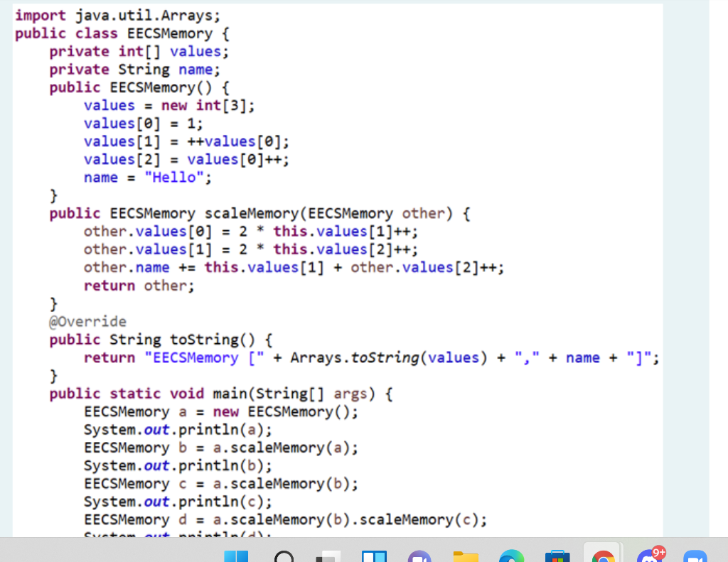Launch Microsoft Edge browser
728x562 pixels.
tap(512, 556)
